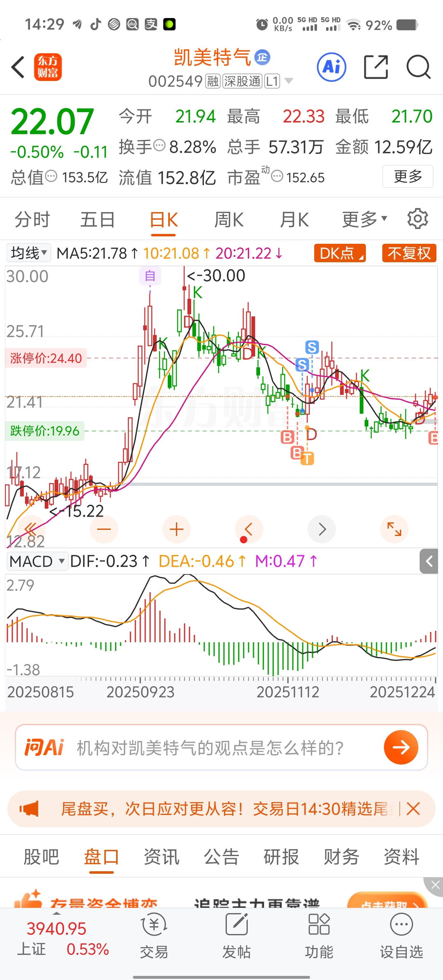
Task: Open 发帖 post icon
Action: [237, 936]
